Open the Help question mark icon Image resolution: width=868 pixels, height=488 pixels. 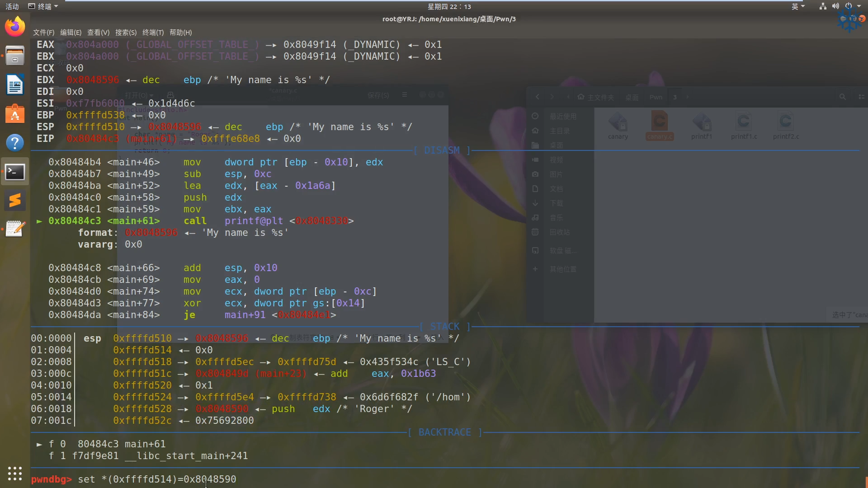click(15, 143)
